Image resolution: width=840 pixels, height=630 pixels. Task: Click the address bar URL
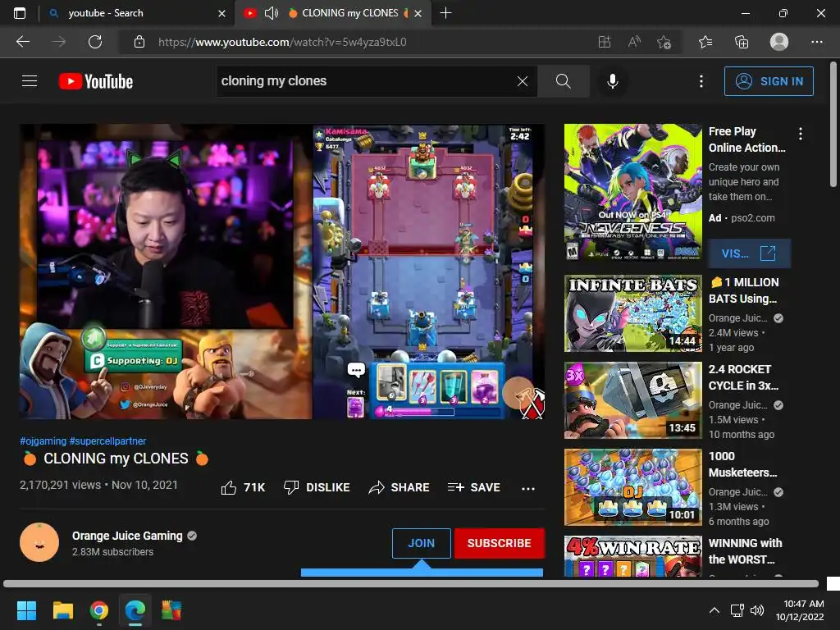point(282,42)
